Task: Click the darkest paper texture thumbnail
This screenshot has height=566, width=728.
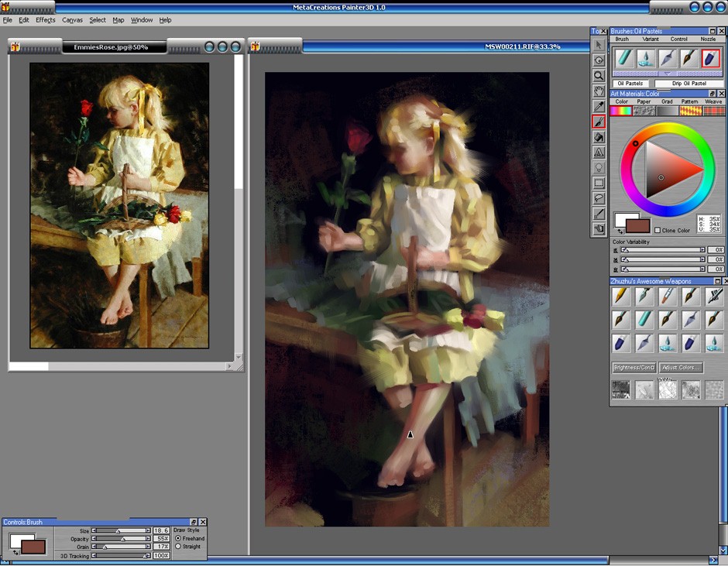Action: 621,390
